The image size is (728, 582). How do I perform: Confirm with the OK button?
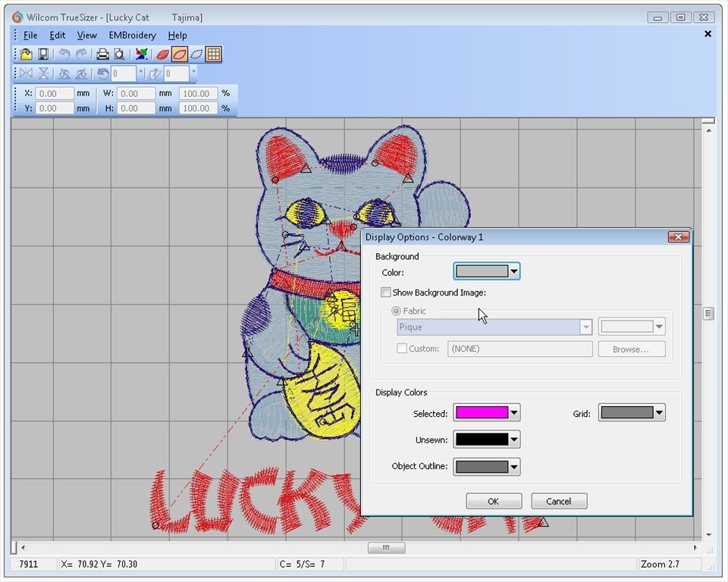click(494, 501)
